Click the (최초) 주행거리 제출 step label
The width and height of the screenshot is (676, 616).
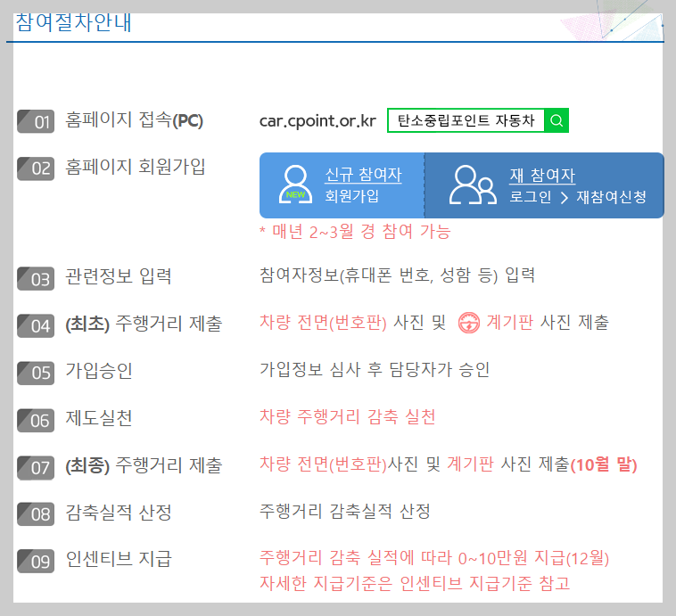(144, 324)
